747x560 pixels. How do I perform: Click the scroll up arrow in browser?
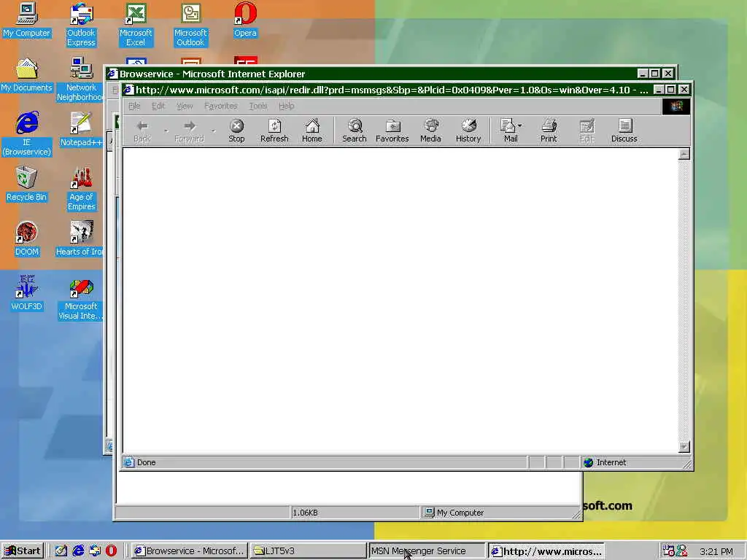(684, 154)
